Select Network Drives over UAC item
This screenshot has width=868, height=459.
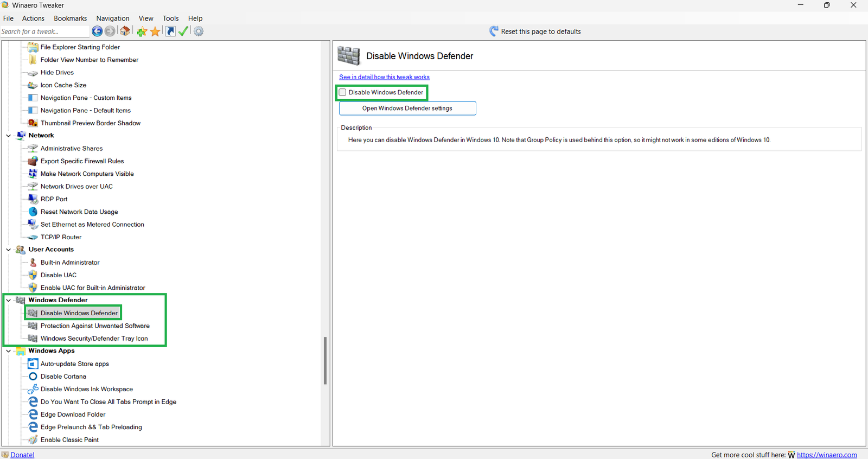pyautogui.click(x=76, y=187)
